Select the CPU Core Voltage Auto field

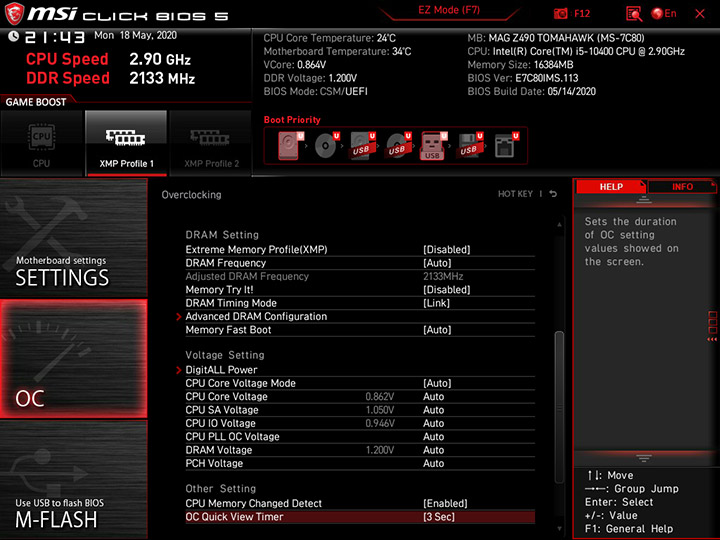click(x=433, y=397)
